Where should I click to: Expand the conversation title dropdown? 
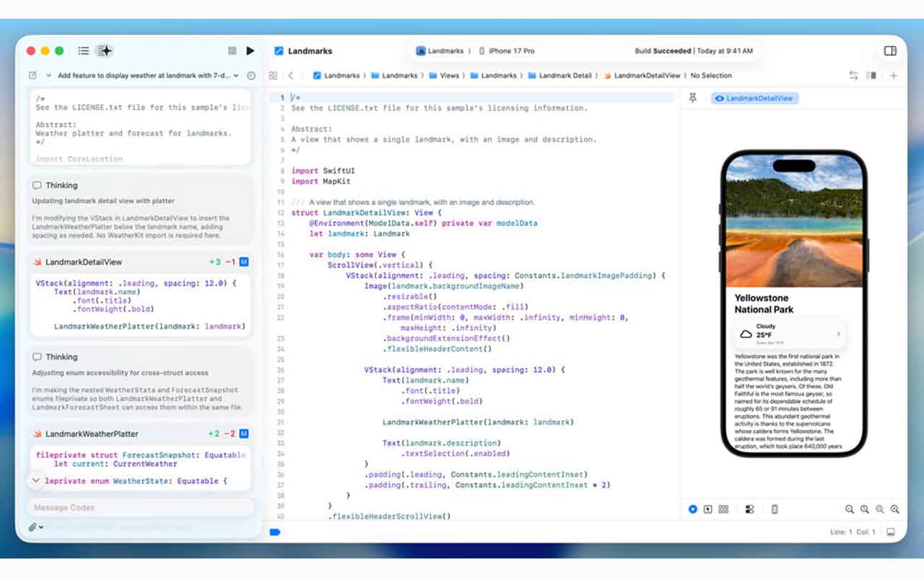coord(48,75)
